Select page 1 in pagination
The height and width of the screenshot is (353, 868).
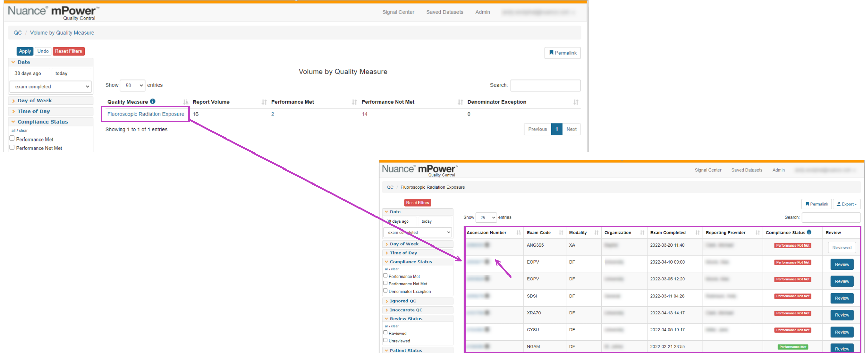(557, 129)
